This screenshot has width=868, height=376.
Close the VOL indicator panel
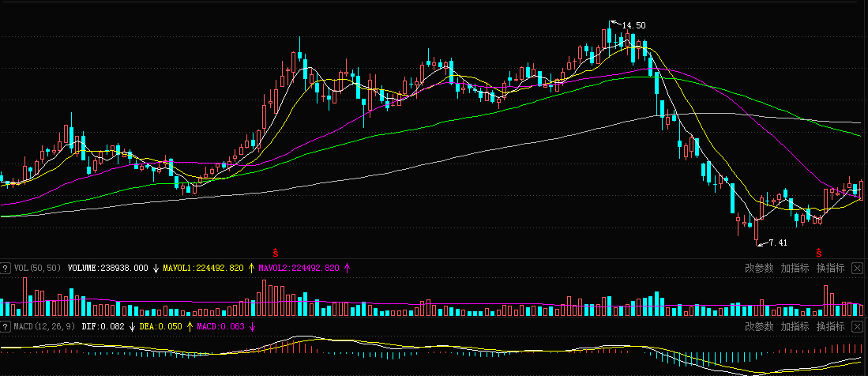[x=857, y=269]
